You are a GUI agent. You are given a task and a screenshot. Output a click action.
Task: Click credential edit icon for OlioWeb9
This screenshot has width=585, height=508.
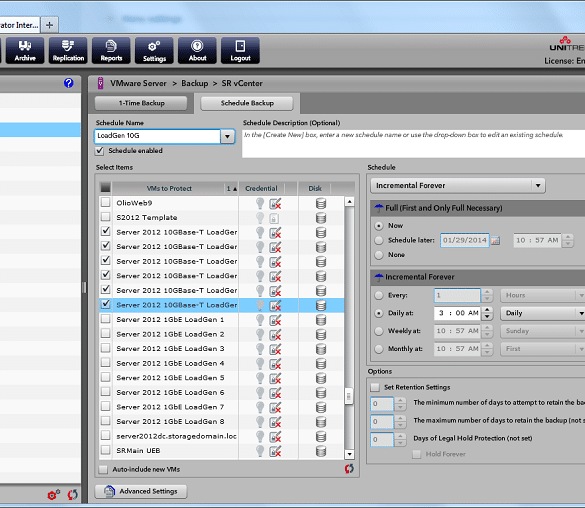click(275, 203)
